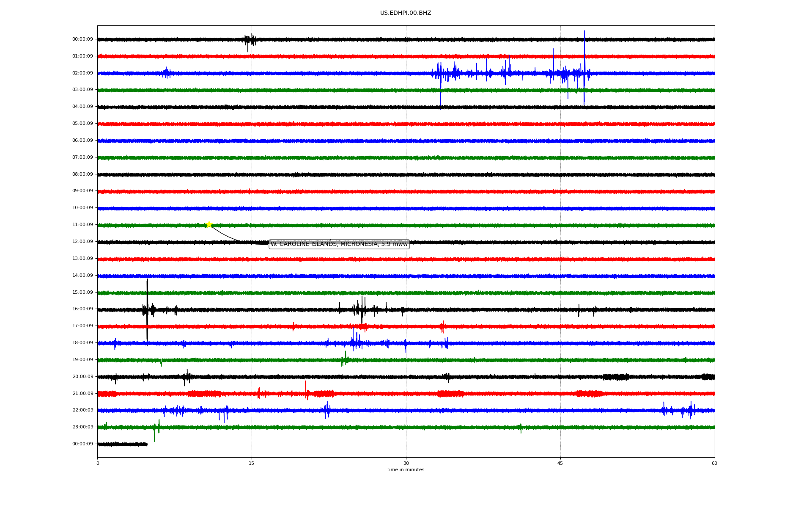
Task: Click the yellow earthquake star marker
Action: point(208,224)
